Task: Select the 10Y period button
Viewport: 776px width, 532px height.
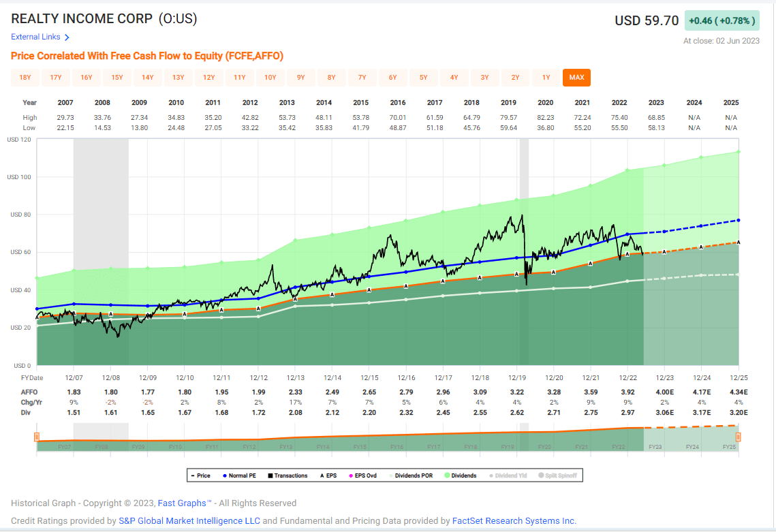Action: coord(270,78)
